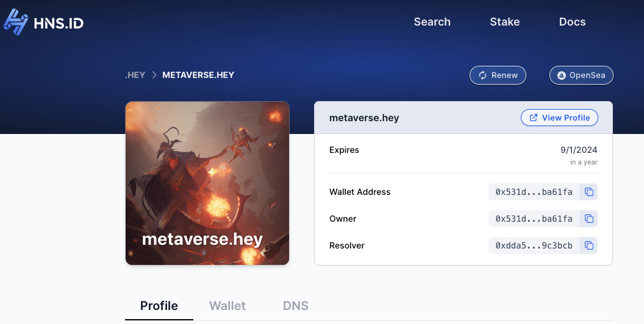Viewport: 644px width, 324px height.
Task: Open the Docs page
Action: coord(572,22)
